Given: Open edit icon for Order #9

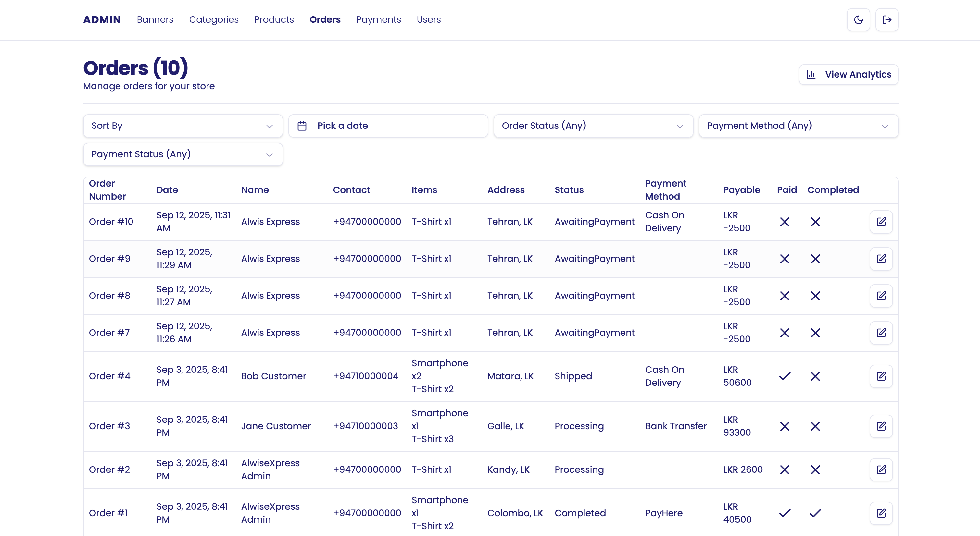Looking at the screenshot, I should [881, 259].
